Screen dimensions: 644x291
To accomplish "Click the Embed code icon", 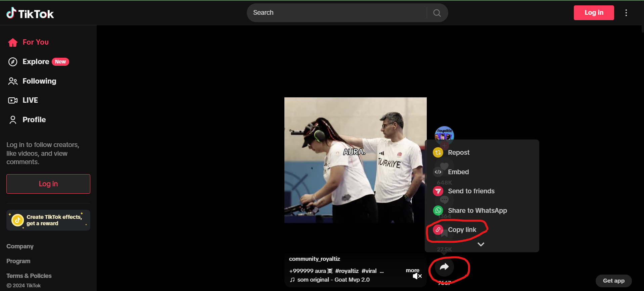I will (438, 172).
